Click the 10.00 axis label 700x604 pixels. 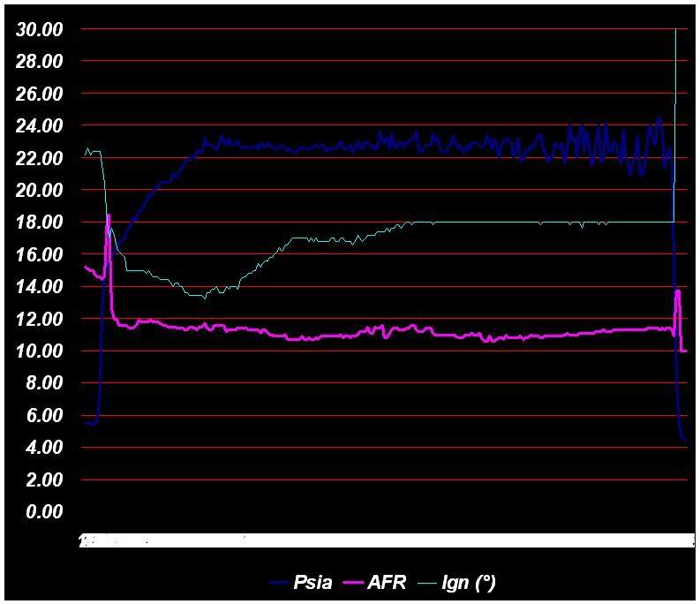(40, 351)
